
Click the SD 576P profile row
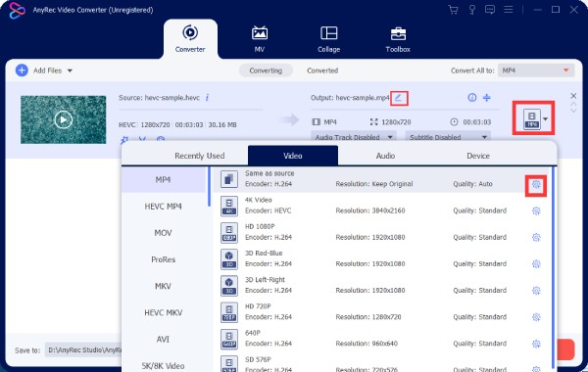click(382, 363)
